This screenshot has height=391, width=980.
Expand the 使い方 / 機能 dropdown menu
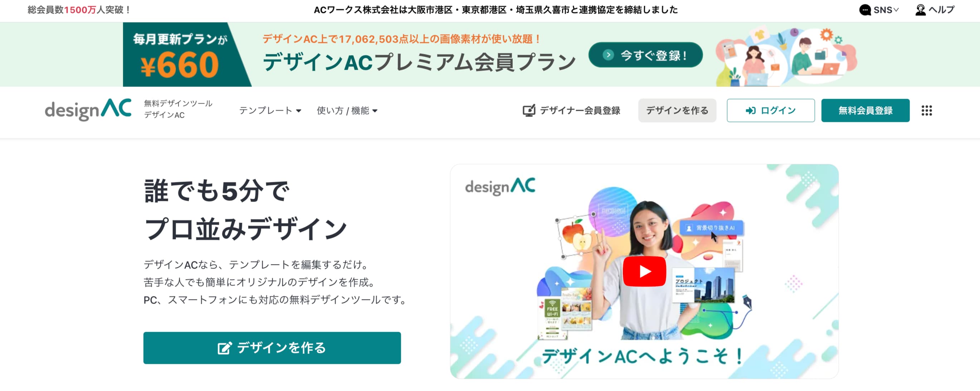347,110
